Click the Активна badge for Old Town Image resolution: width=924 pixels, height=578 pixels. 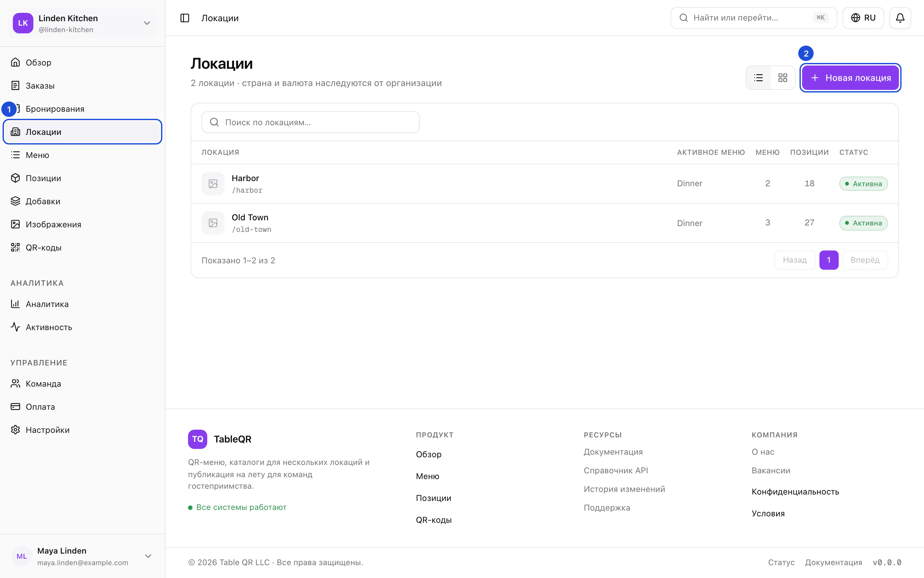pos(863,223)
